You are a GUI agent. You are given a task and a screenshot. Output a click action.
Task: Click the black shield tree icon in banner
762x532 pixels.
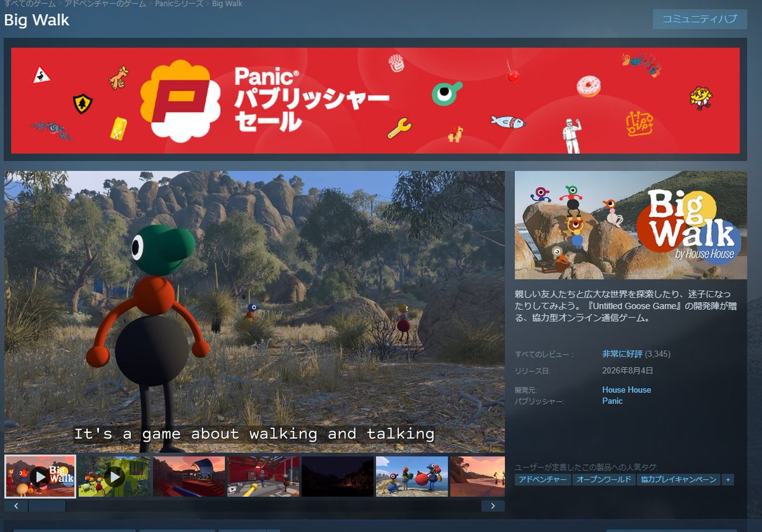pos(83,103)
